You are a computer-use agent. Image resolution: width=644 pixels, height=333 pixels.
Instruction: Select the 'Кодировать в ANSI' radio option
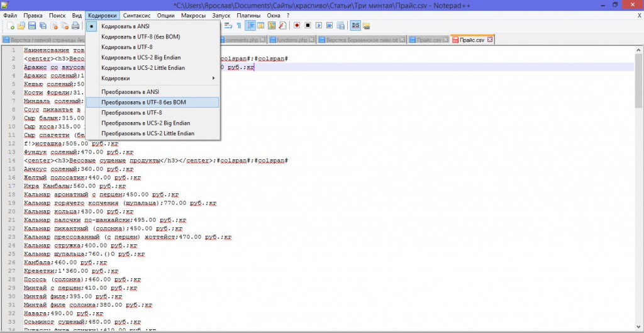(x=125, y=27)
